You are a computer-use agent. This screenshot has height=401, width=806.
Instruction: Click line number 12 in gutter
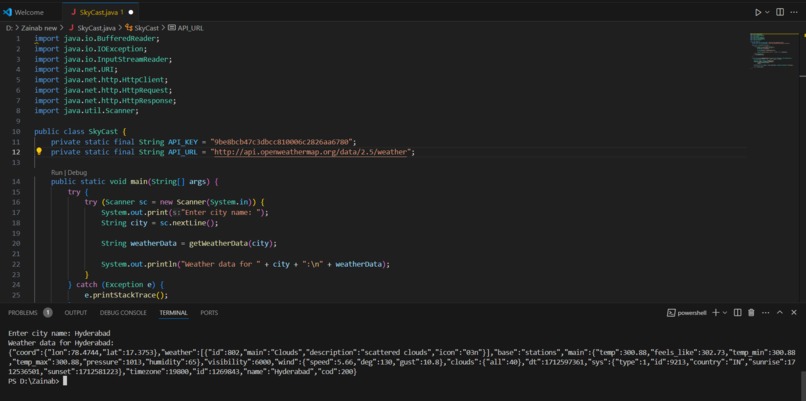[x=17, y=152]
